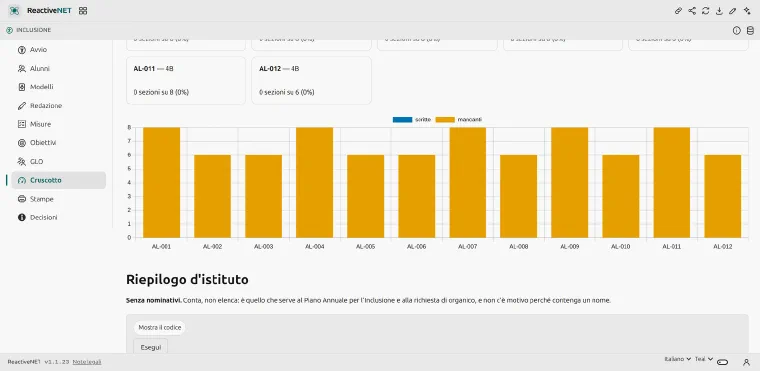Click the refresh/sync icon in top toolbar
Image resolution: width=760 pixels, height=371 pixels.
(x=706, y=11)
